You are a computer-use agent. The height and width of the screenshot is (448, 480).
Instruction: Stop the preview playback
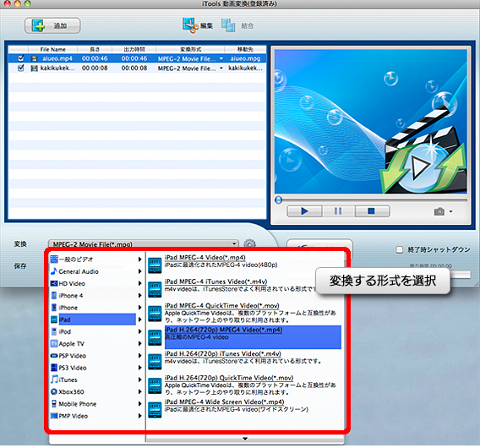[372, 211]
